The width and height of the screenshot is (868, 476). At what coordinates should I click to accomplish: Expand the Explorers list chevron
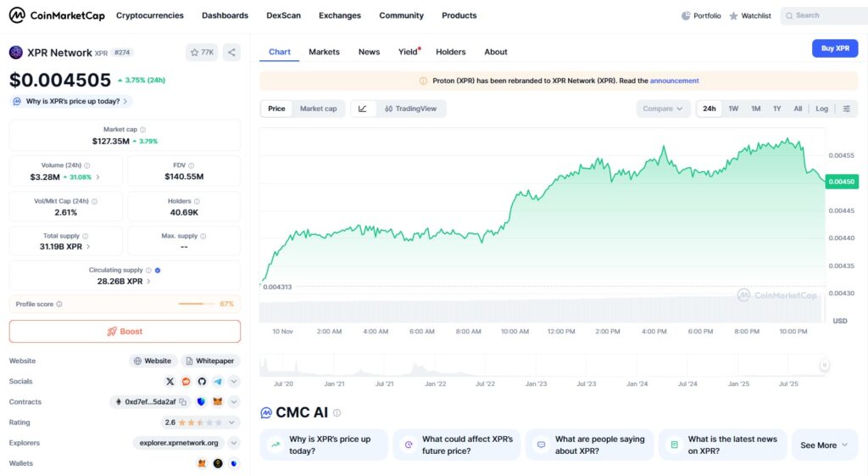(x=234, y=443)
